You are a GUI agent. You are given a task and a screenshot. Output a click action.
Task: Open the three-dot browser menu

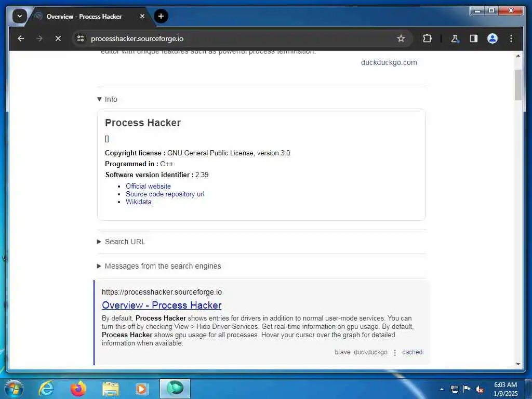pyautogui.click(x=511, y=38)
